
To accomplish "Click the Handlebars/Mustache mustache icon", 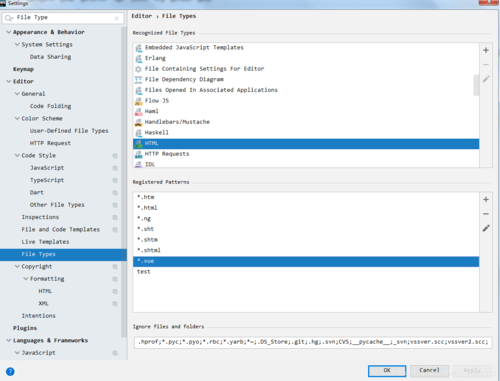I will point(138,122).
